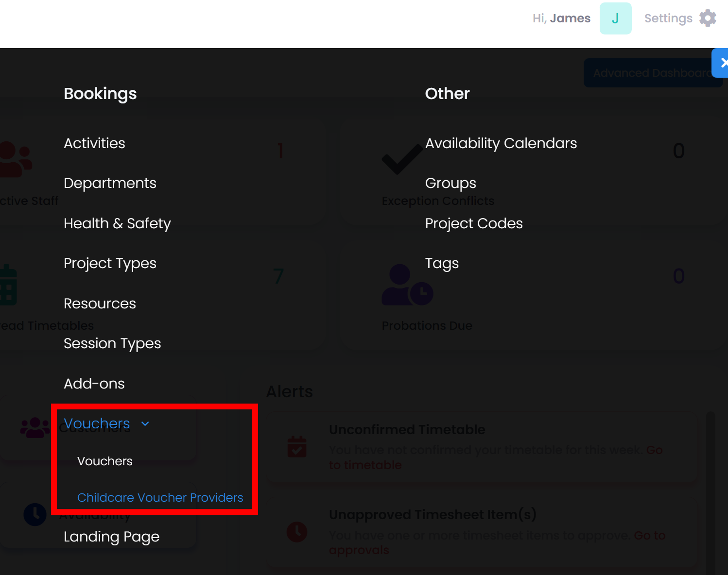
Task: Open the Settings gear icon
Action: click(708, 18)
